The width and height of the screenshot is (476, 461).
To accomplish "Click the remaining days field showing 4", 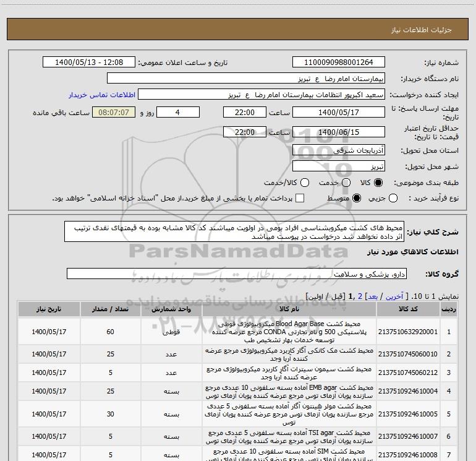I will coord(178,112).
